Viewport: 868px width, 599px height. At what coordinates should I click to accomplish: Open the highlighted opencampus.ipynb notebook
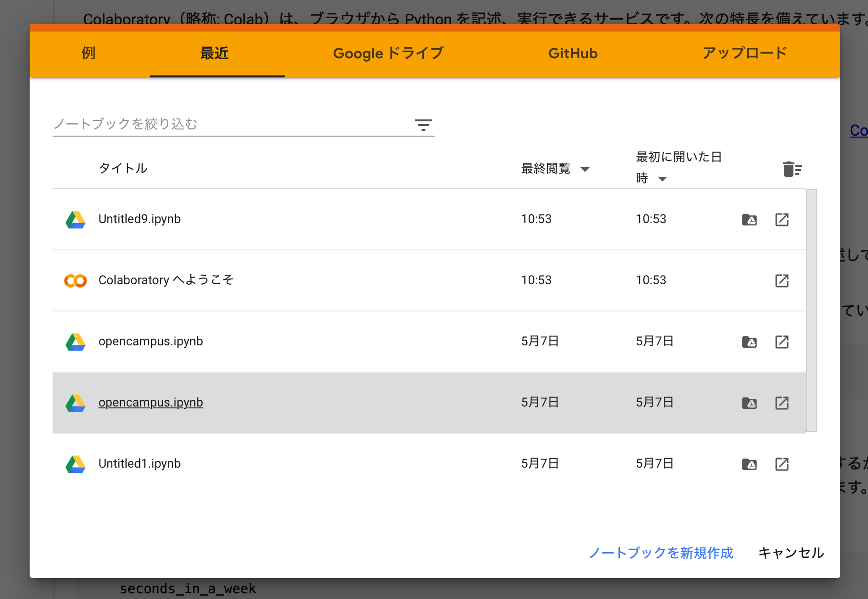[x=151, y=402]
